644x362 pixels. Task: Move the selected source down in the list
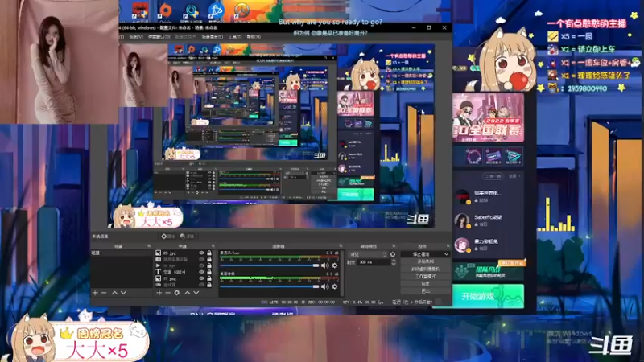tap(196, 293)
